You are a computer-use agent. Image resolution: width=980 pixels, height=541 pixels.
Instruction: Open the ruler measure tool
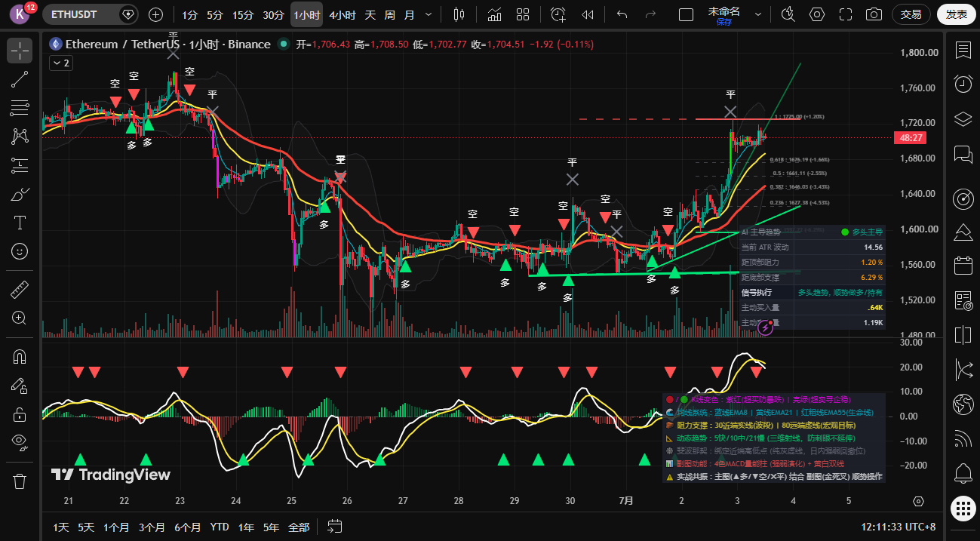tap(20, 290)
